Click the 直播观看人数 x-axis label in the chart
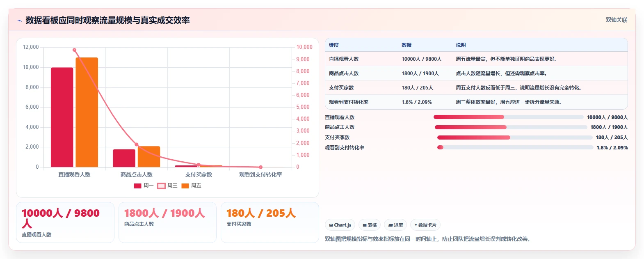Image resolution: width=644 pixels, height=259 pixels. click(x=74, y=174)
